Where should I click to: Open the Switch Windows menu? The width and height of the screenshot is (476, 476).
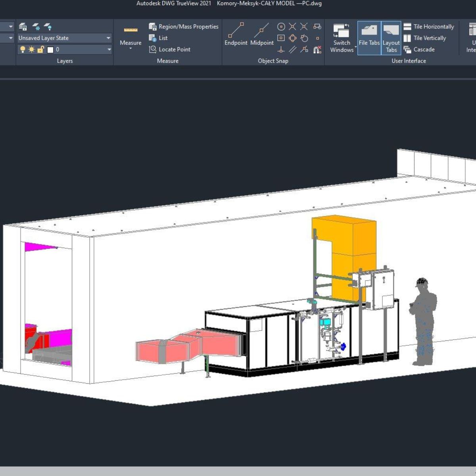342,38
